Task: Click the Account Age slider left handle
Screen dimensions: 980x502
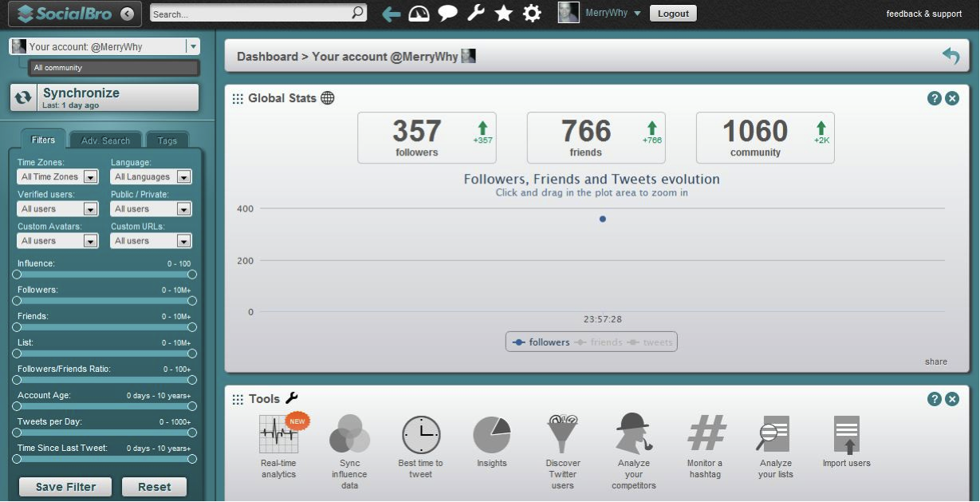Action: point(16,406)
